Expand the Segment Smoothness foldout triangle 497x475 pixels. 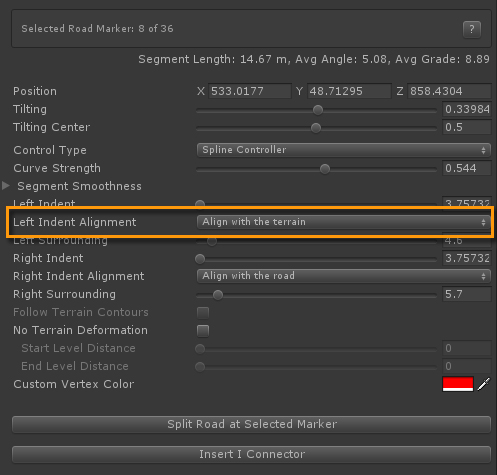tap(6, 186)
